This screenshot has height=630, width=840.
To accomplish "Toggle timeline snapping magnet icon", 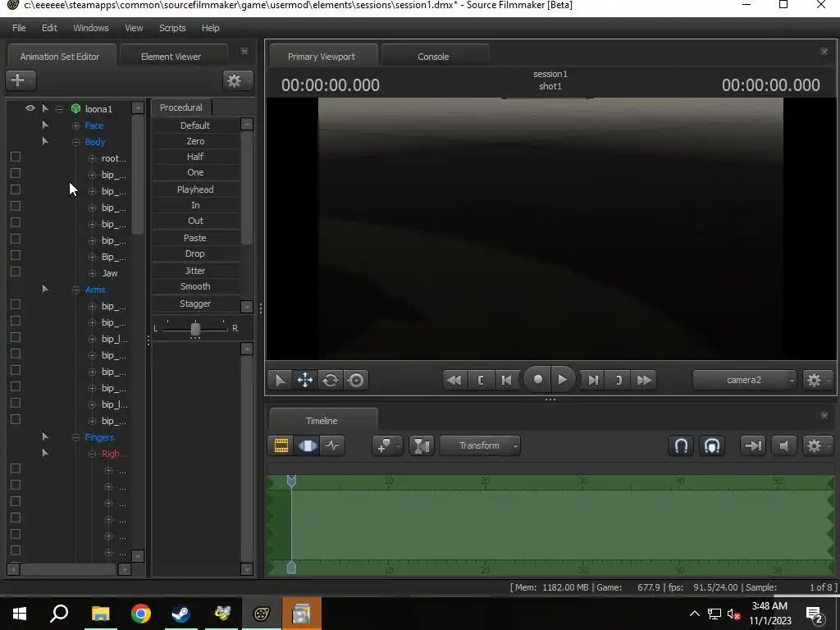I will [x=681, y=445].
